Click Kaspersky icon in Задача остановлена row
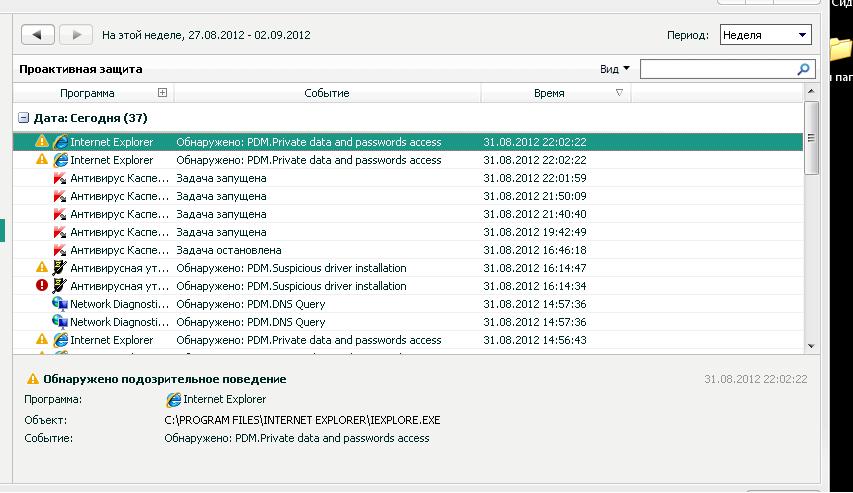853x493 pixels. 60,250
